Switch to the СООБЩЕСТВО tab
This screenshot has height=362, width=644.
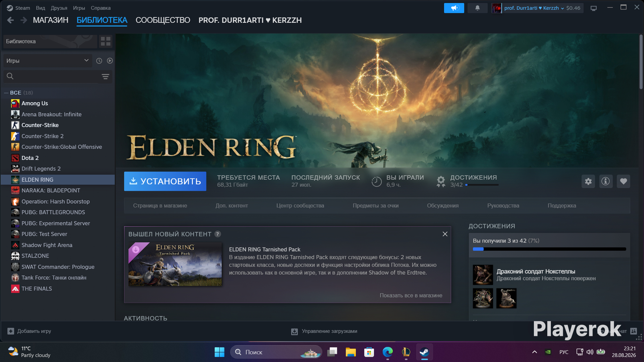click(163, 20)
